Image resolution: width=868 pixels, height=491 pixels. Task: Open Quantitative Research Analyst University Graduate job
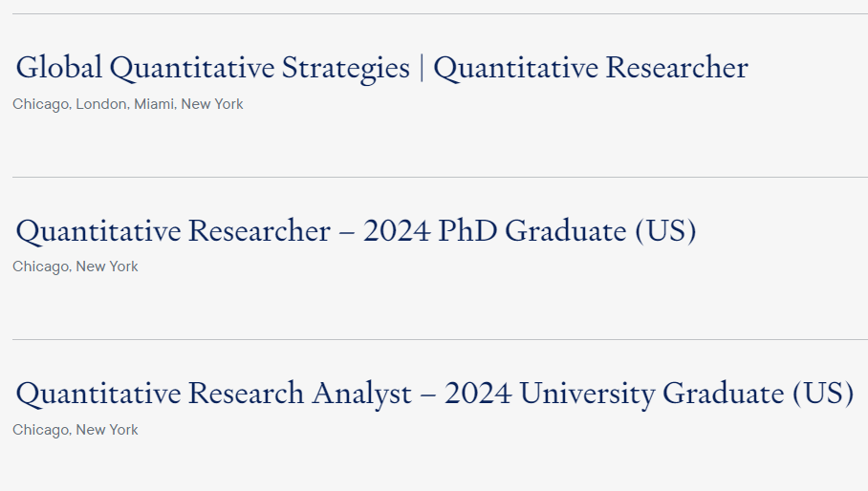(435, 395)
